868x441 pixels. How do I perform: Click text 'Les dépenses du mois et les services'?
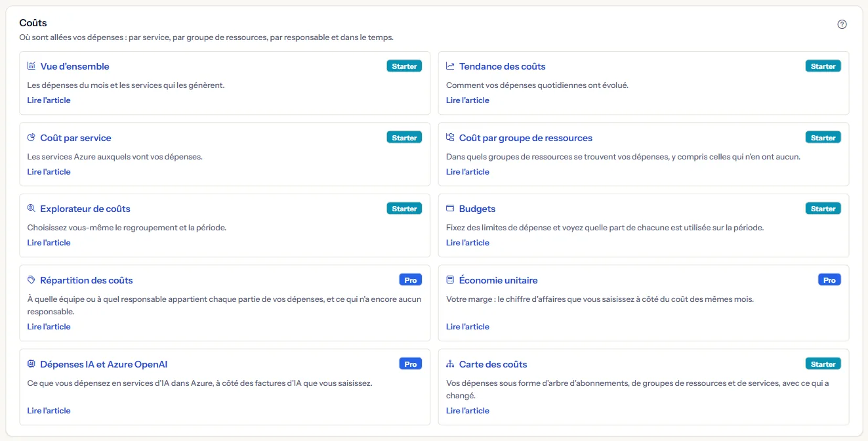pyautogui.click(x=125, y=85)
